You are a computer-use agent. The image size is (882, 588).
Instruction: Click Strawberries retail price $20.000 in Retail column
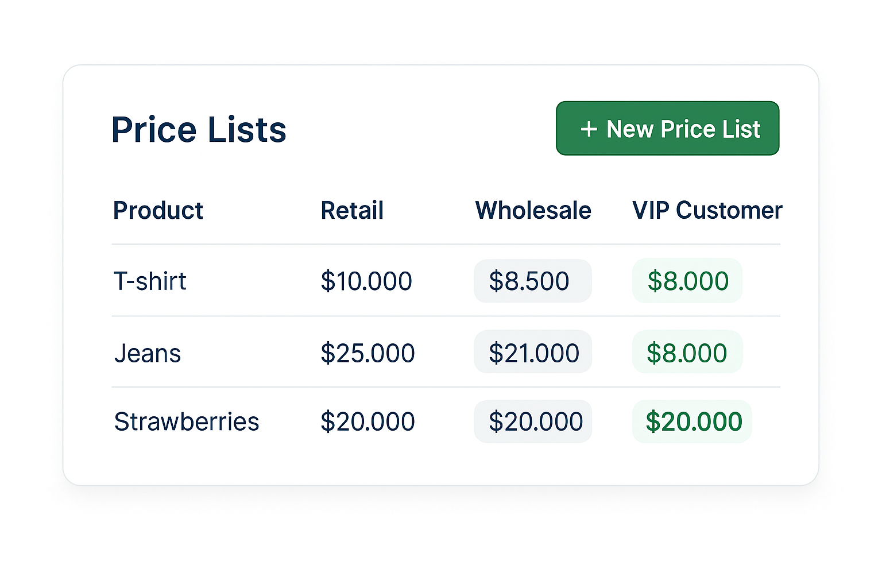367,422
